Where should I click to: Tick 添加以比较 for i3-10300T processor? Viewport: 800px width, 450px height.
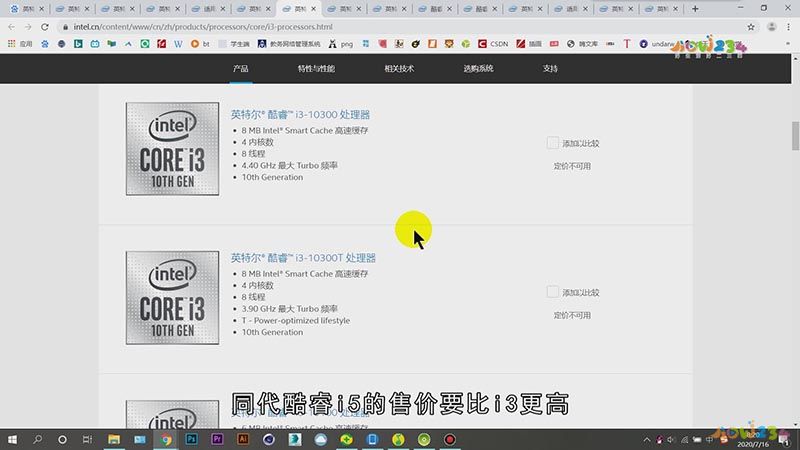(x=553, y=292)
